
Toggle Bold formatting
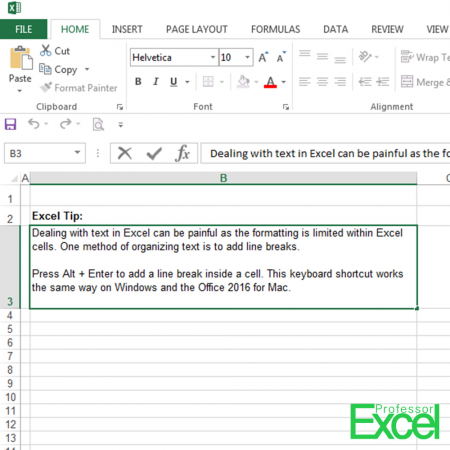click(x=138, y=81)
